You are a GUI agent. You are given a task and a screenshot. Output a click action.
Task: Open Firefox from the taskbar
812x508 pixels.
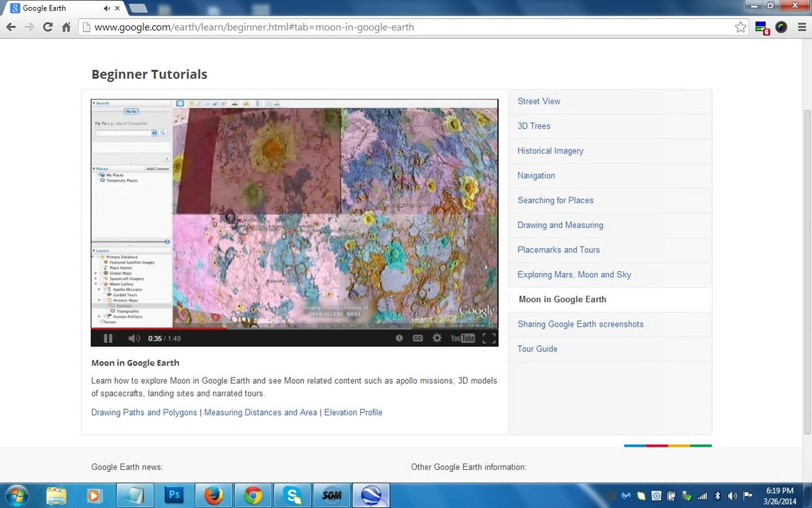click(x=214, y=495)
